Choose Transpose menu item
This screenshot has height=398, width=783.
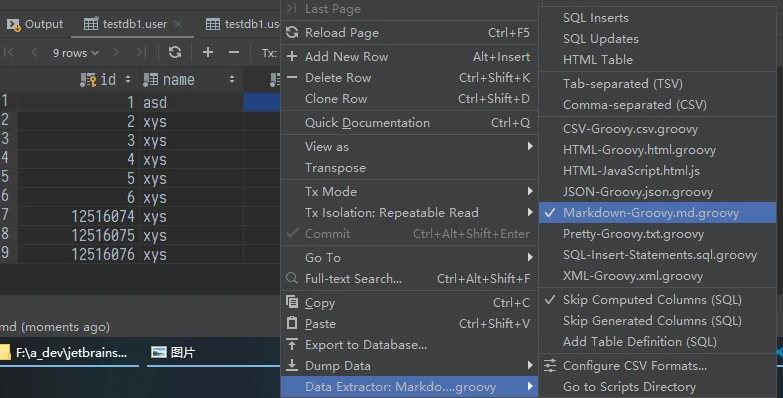tap(409, 168)
